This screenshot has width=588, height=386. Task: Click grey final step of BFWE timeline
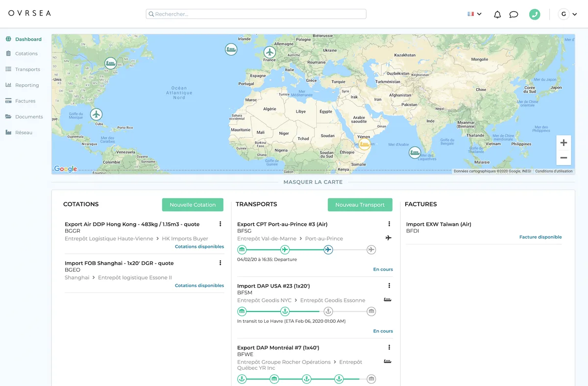click(371, 379)
